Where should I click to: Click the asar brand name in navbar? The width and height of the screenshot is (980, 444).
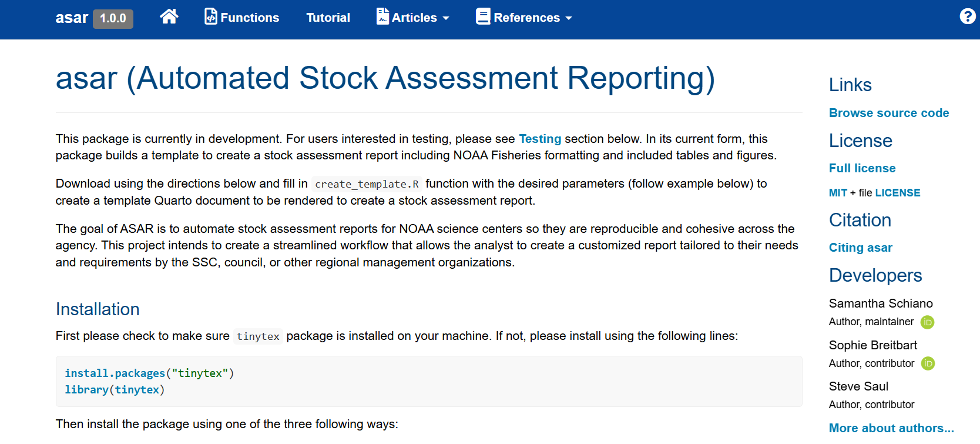coord(72,18)
